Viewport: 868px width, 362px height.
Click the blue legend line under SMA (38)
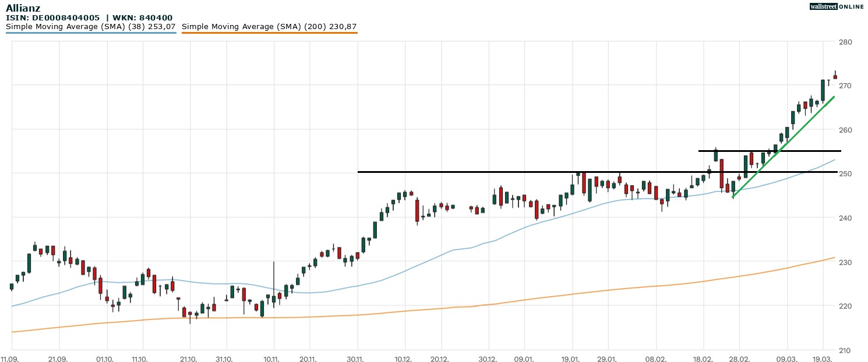point(91,33)
